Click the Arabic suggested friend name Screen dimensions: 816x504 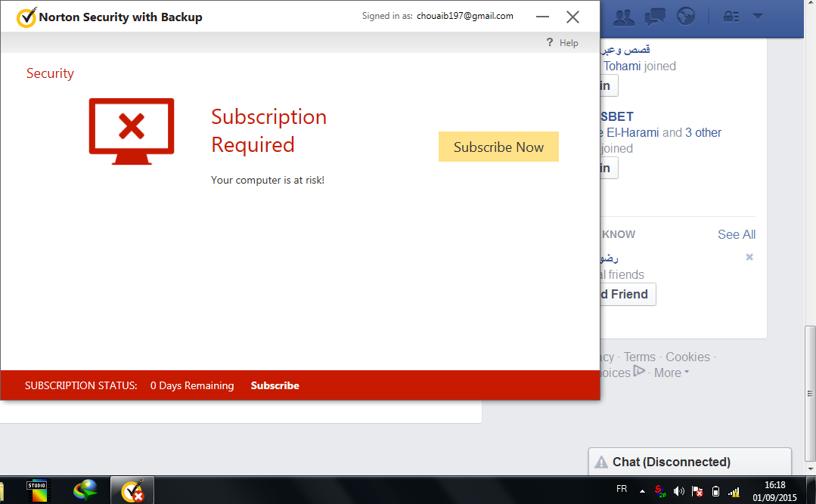[x=609, y=258]
